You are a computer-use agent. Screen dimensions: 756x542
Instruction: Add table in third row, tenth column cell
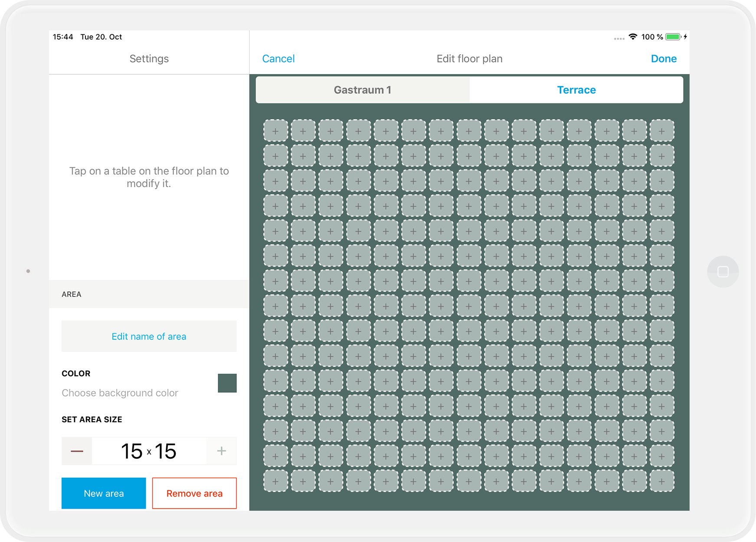tap(524, 181)
